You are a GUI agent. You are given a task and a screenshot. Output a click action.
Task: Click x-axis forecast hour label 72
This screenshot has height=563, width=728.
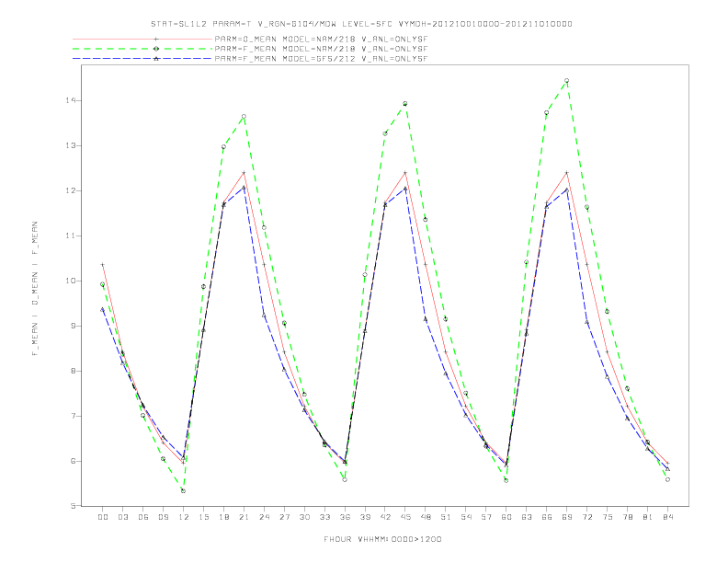click(586, 517)
